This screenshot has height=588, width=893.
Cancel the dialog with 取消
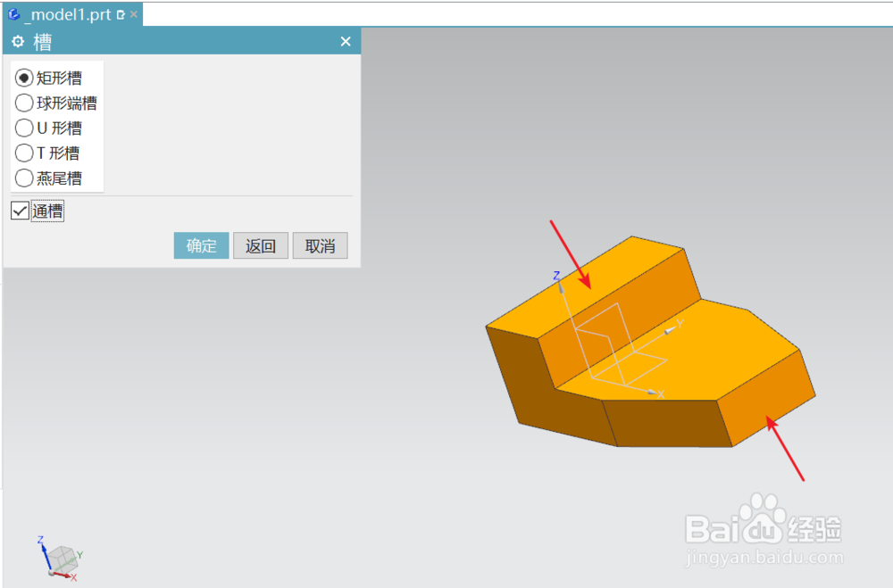[320, 246]
